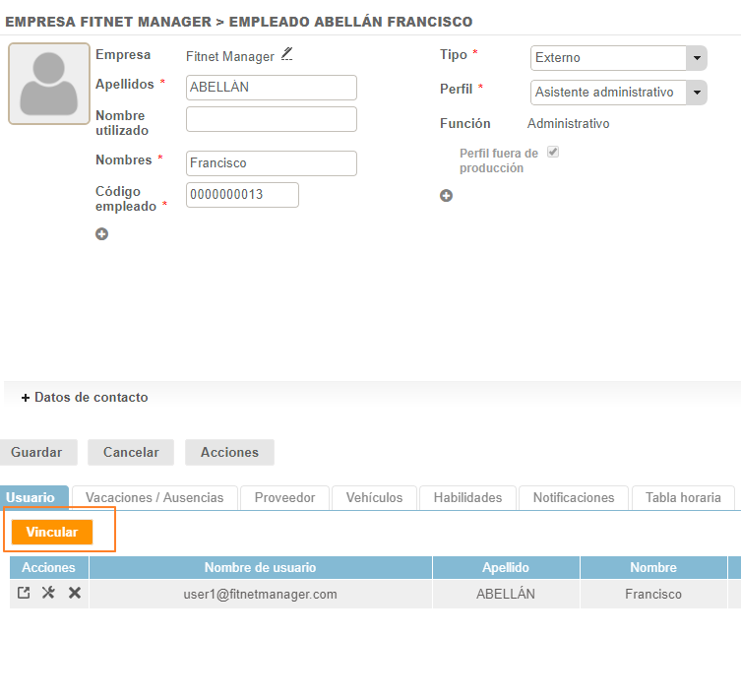Viewport: 741px width, 700px height.
Task: Toggle the Perfil fuera de producción checkbox
Action: (553, 153)
